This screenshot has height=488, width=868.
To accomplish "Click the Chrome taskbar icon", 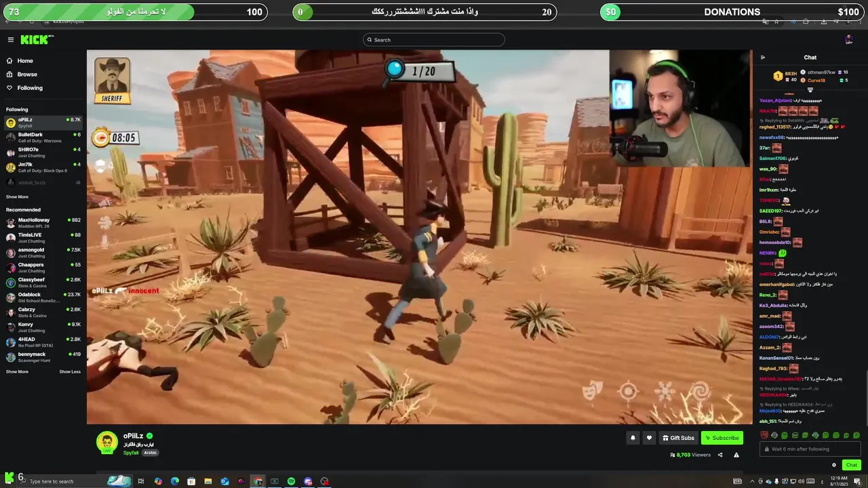I will click(x=258, y=481).
